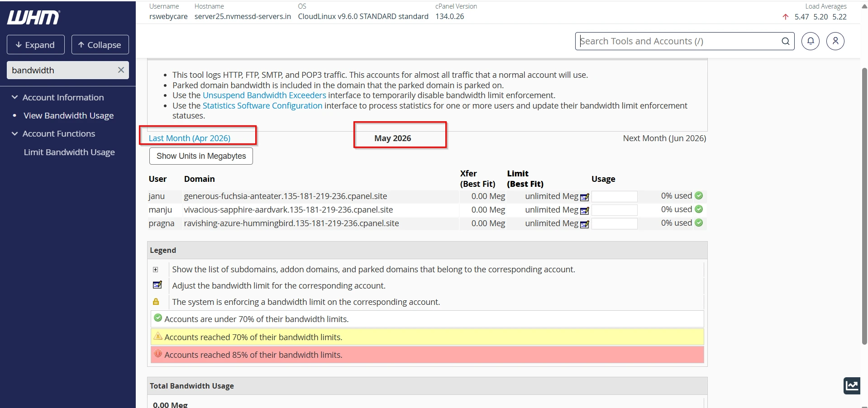868x408 pixels.
Task: Click the WHM logo
Action: 33,17
